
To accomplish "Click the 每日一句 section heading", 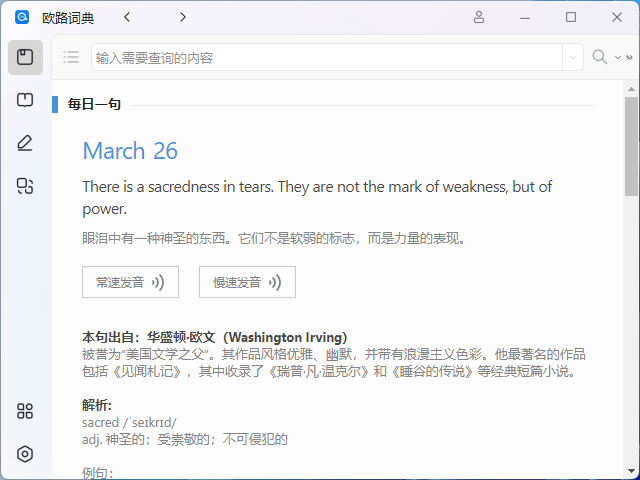I will click(x=94, y=104).
